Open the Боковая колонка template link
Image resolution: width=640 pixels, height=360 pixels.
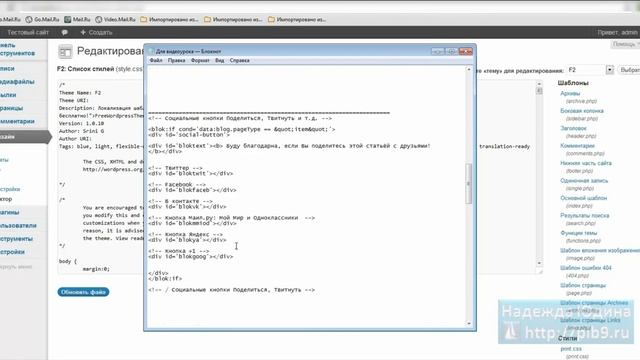tap(582, 111)
